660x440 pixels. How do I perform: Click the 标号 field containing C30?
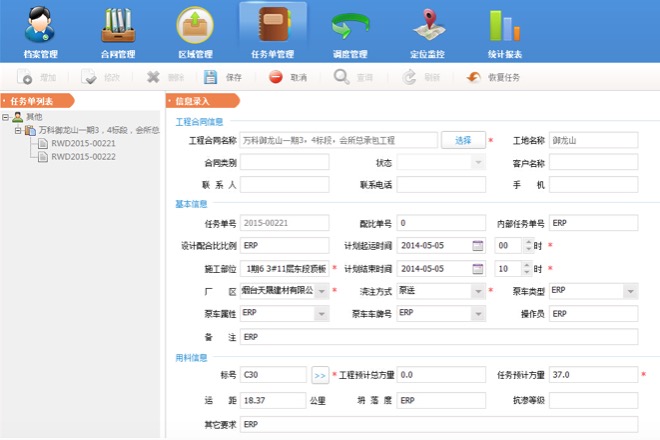[273, 375]
